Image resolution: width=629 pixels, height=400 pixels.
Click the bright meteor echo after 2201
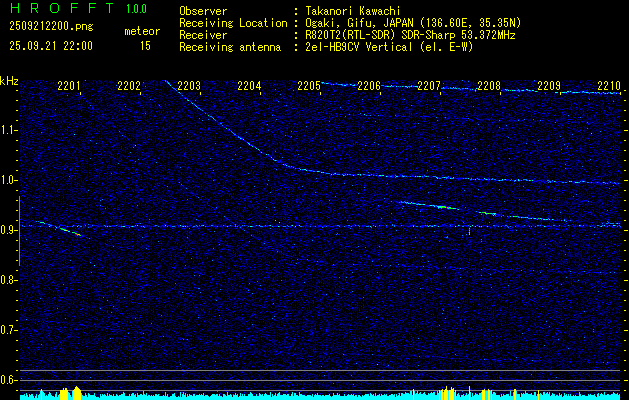pos(70,232)
